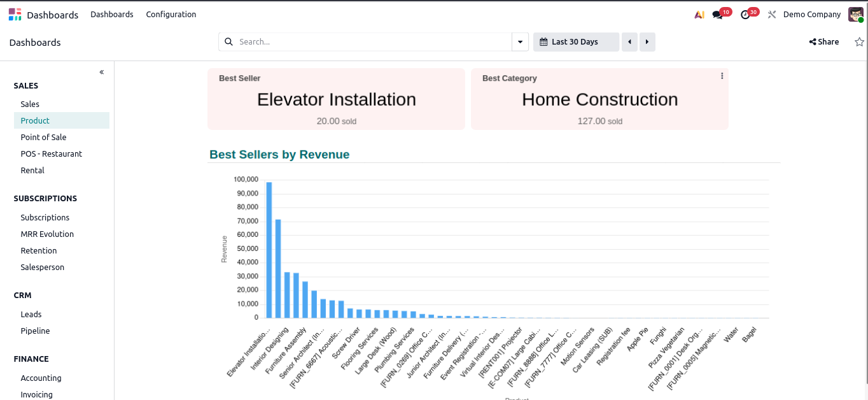Open the Dashboards top menu
Image resolution: width=868 pixels, height=400 pixels.
click(112, 15)
